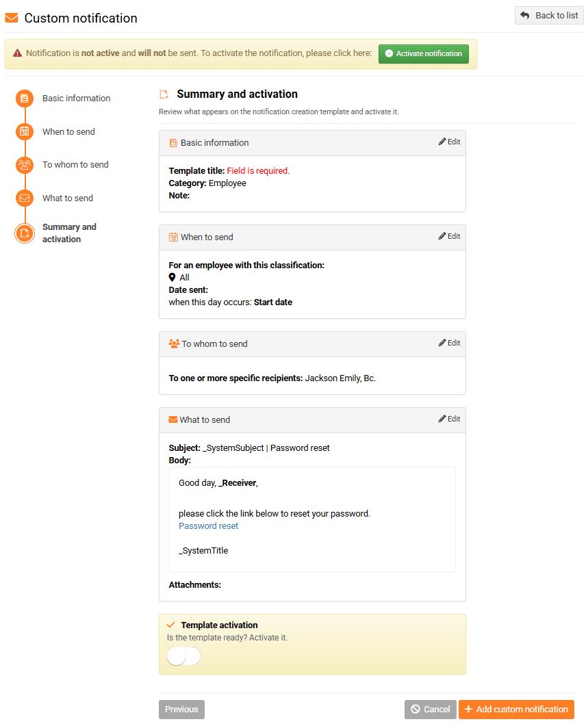Enable the Template activation toggle switch

click(183, 656)
